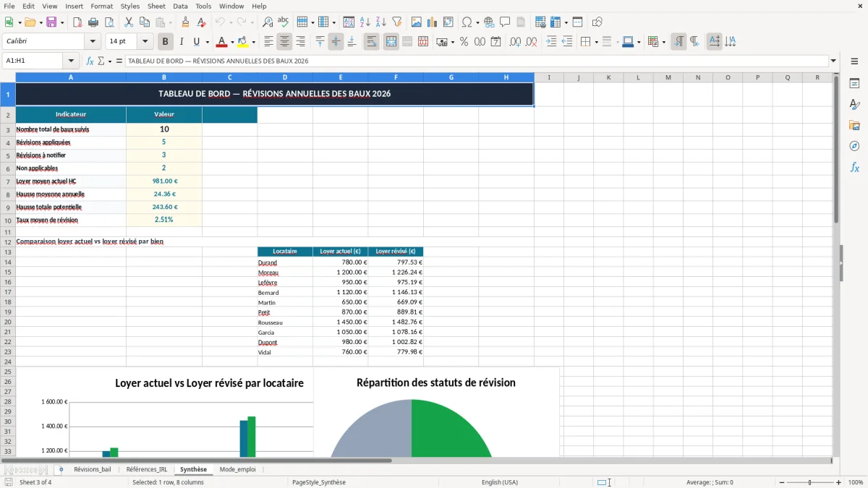Viewport: 868px width, 488px height.
Task: Click English (USA) language in status bar
Action: pos(500,482)
